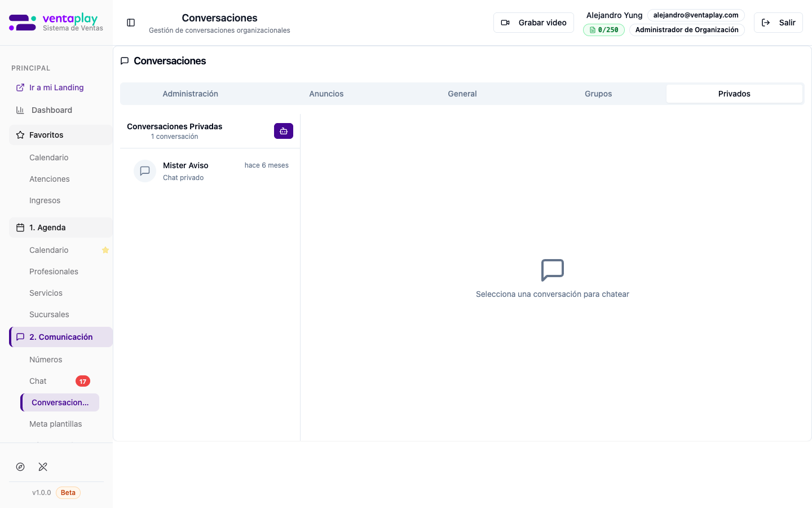
Task: Click the Grabar video button
Action: (533, 23)
